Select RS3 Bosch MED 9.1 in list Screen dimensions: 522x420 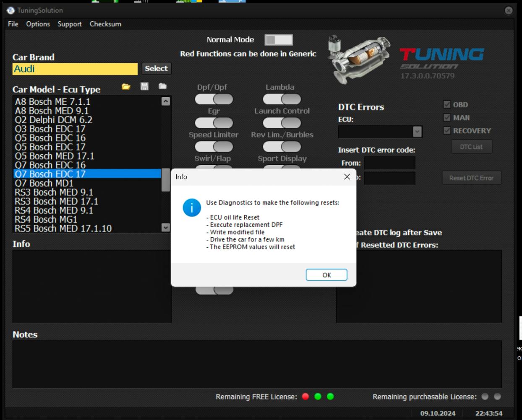[x=87, y=192]
